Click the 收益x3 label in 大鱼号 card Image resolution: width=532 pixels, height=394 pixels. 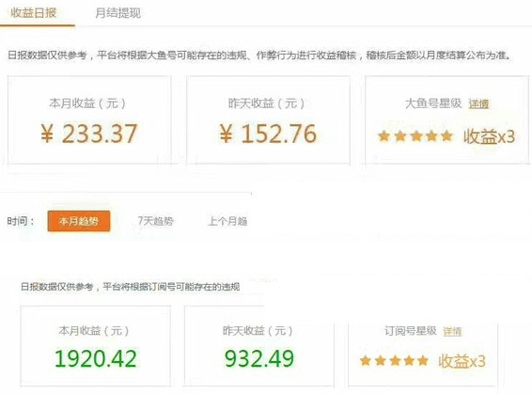pyautogui.click(x=490, y=136)
